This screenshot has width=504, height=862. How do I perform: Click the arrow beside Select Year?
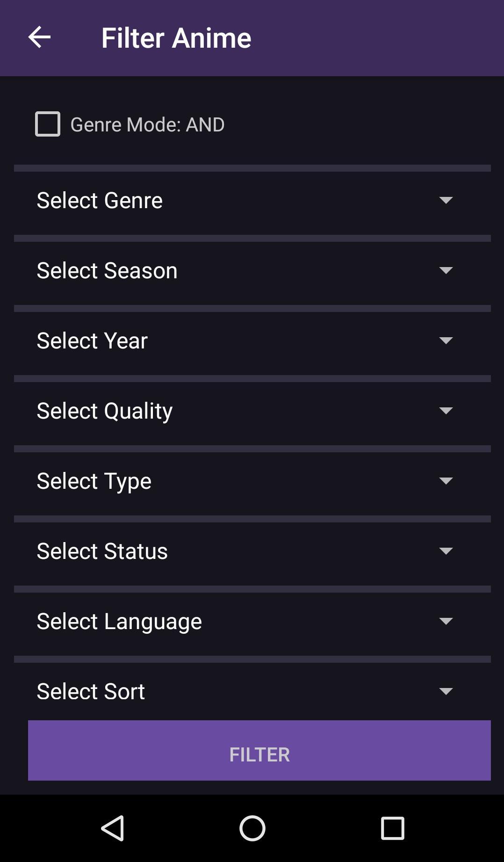[x=446, y=340]
